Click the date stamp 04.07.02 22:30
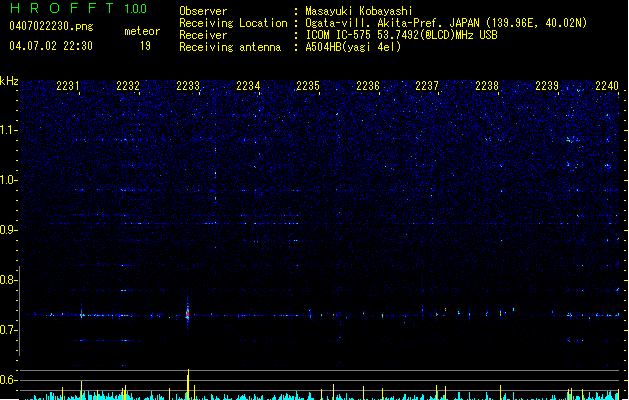The image size is (629, 400). (51, 46)
